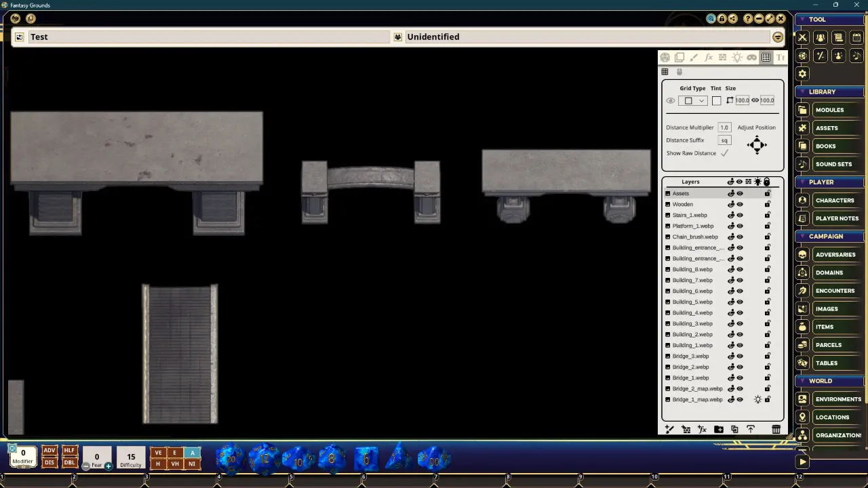Open the FX effects tool
Viewport: 868px width, 488px height.
point(709,58)
